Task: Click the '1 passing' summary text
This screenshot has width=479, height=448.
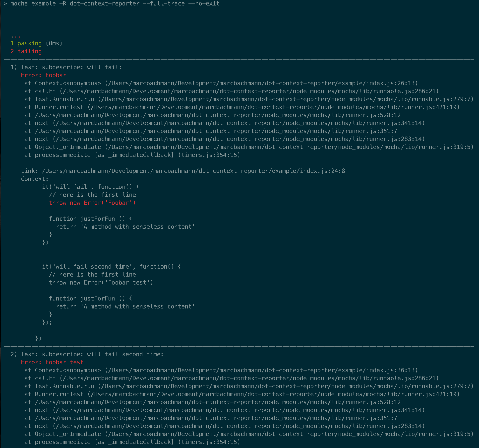Action: [26, 43]
